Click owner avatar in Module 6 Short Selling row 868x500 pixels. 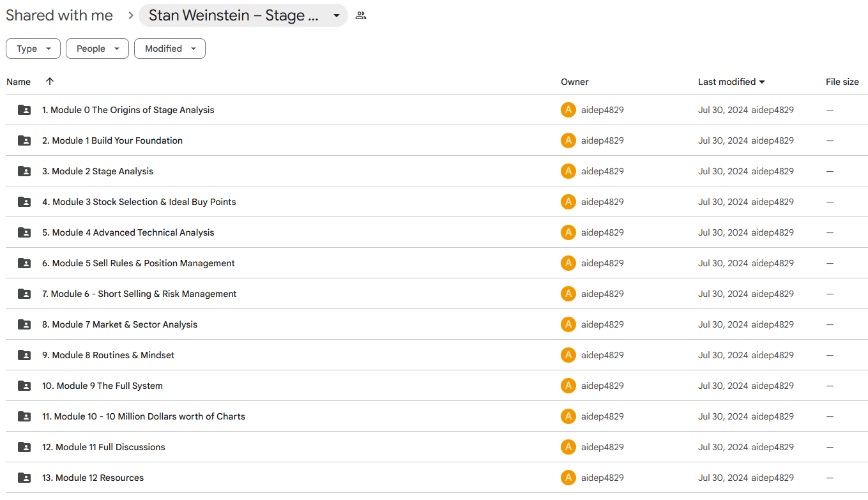[x=568, y=294]
